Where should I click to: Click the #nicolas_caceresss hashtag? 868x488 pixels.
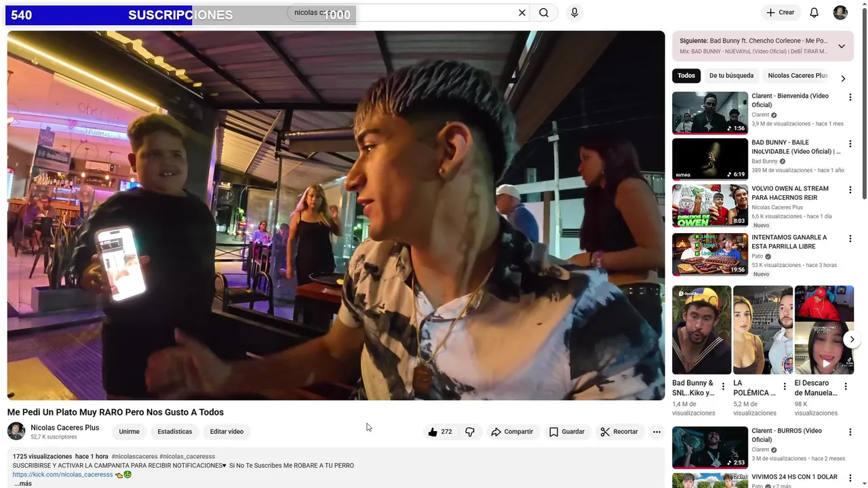[x=187, y=457]
